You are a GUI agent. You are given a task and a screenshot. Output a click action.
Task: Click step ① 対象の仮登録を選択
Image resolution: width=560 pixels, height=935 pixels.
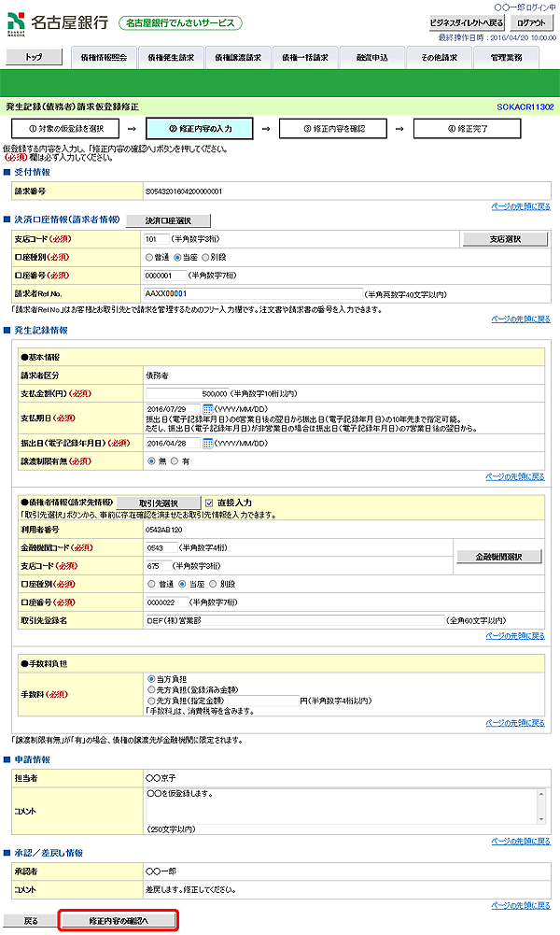coord(65,128)
